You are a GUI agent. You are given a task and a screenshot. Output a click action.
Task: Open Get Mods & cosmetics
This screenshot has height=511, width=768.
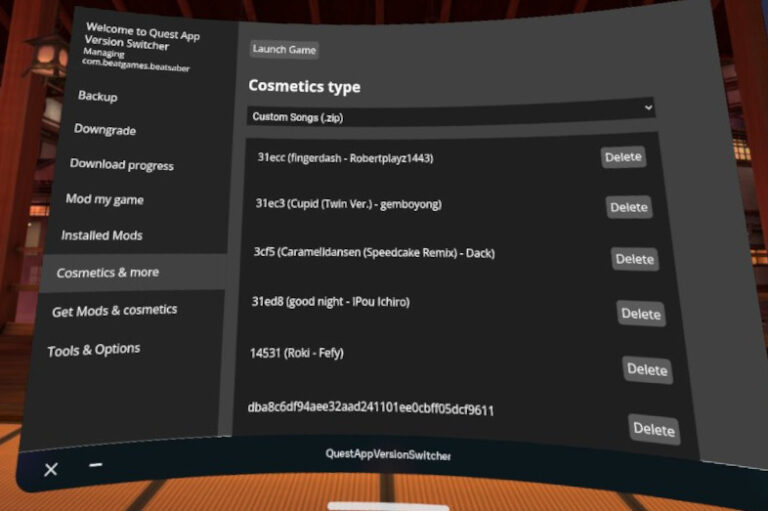pyautogui.click(x=115, y=311)
